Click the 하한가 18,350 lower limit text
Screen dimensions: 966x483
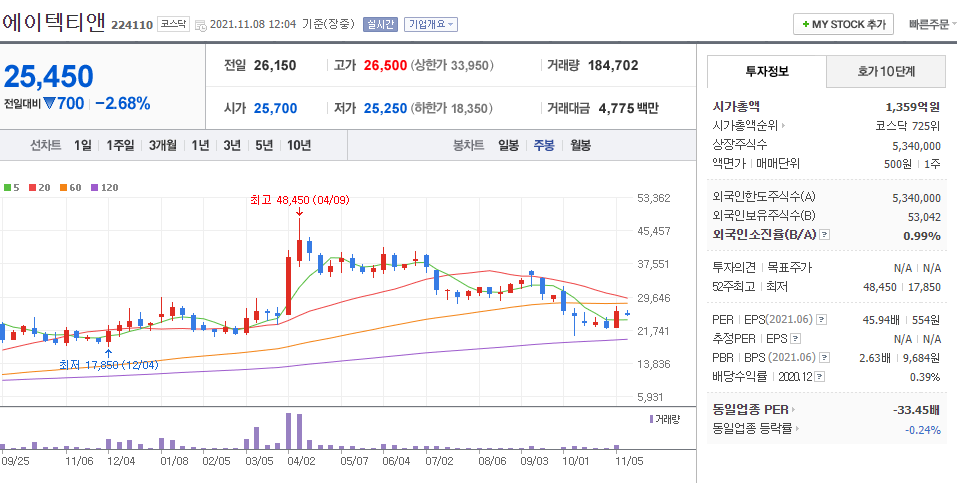(451, 108)
